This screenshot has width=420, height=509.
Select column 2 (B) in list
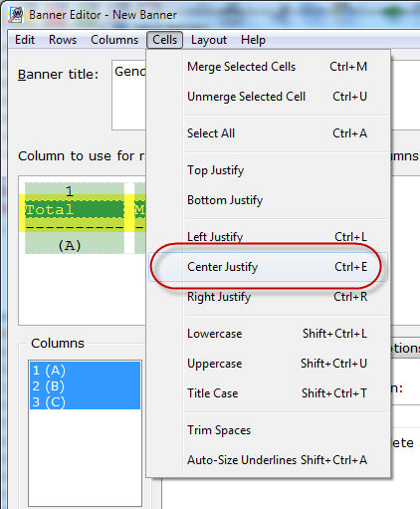(85, 386)
